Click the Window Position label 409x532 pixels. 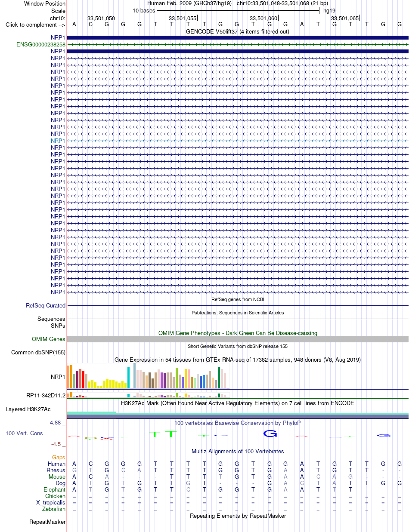(x=45, y=3)
